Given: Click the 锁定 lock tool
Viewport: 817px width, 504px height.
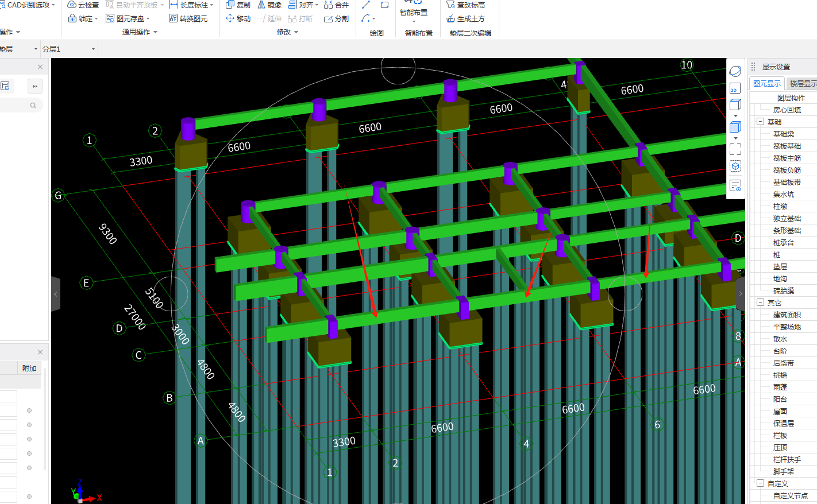Looking at the screenshot, I should 83,18.
